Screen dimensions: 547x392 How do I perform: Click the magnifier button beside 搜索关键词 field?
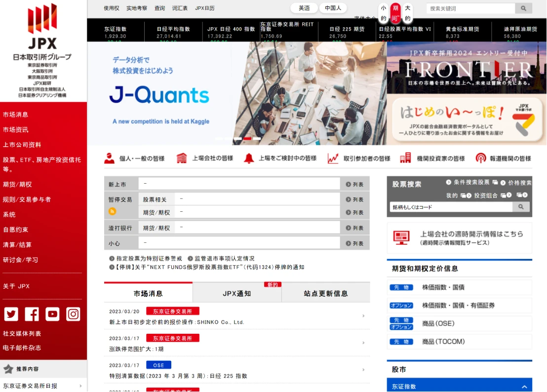[523, 8]
